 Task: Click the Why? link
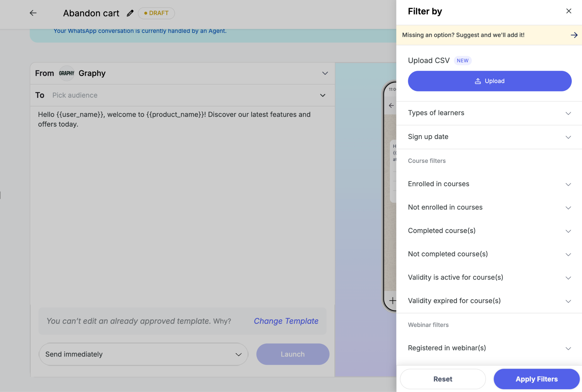[222, 321]
